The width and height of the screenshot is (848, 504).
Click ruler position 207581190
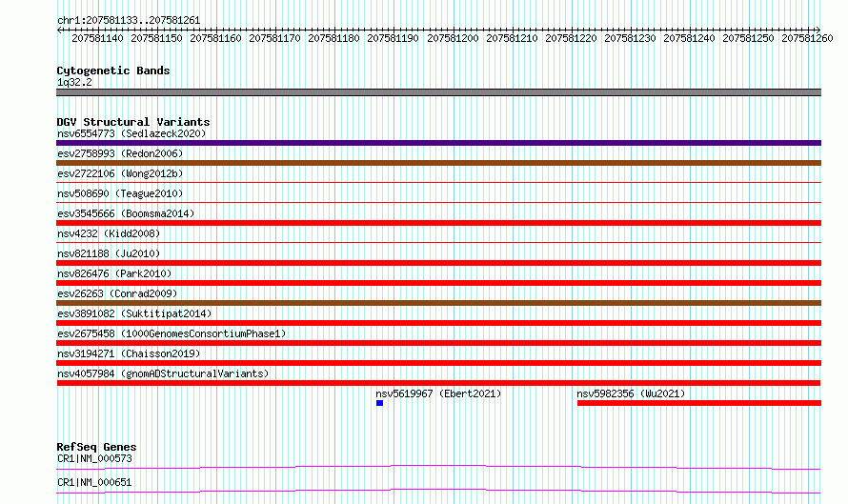394,38
